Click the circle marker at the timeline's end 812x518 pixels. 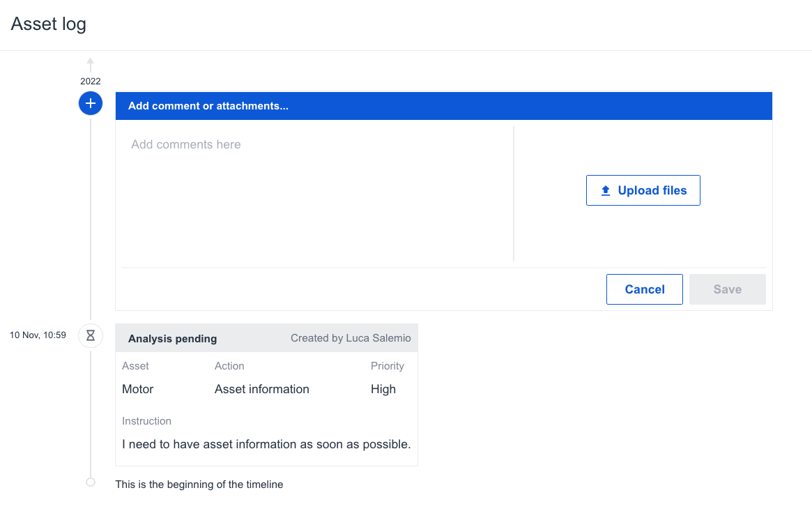[90, 481]
